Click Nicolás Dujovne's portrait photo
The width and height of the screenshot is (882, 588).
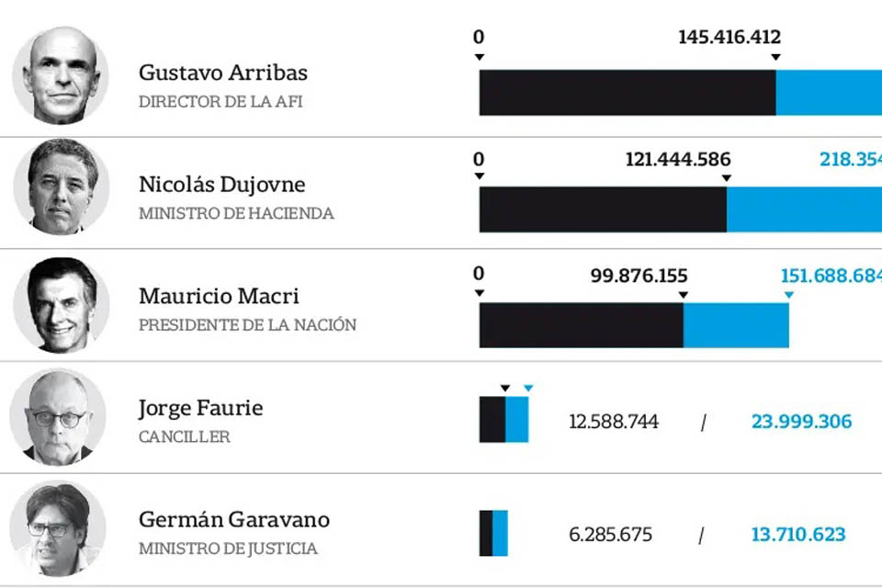coord(61,187)
